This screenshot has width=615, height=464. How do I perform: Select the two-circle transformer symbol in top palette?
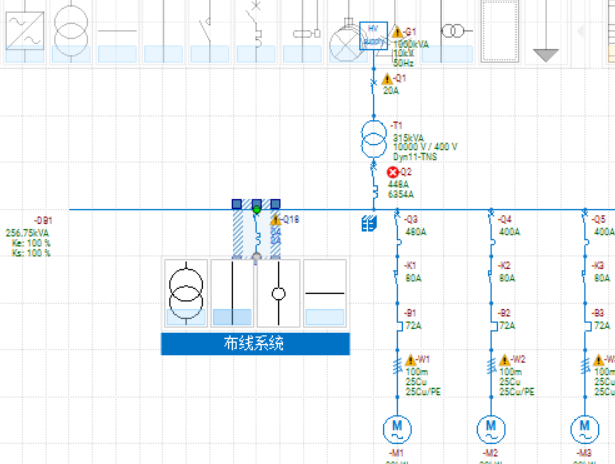(x=71, y=31)
